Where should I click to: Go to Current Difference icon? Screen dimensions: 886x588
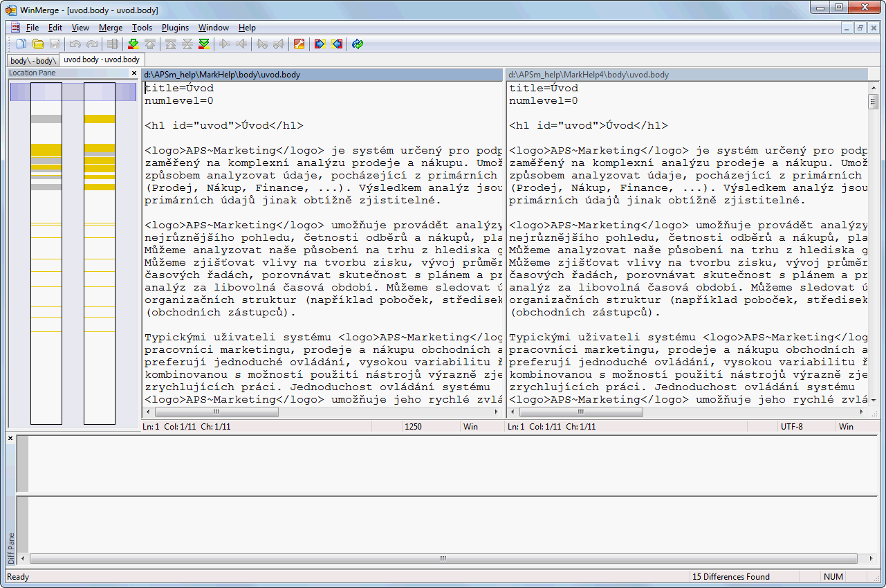(187, 44)
